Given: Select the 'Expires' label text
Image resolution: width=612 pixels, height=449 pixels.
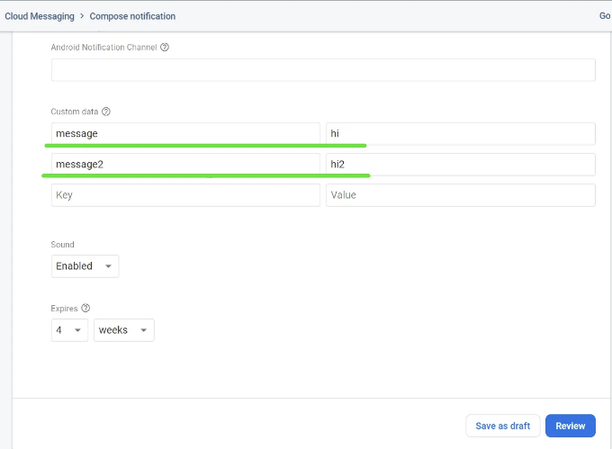Looking at the screenshot, I should pyautogui.click(x=64, y=308).
